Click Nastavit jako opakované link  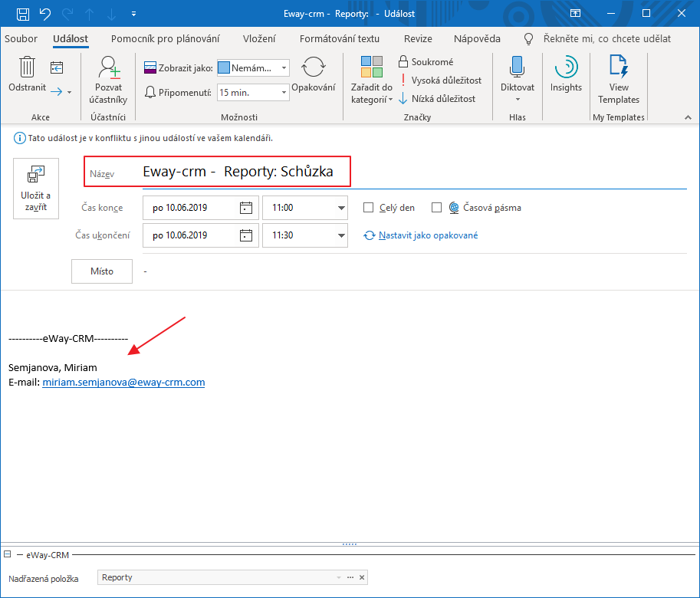[x=428, y=235]
